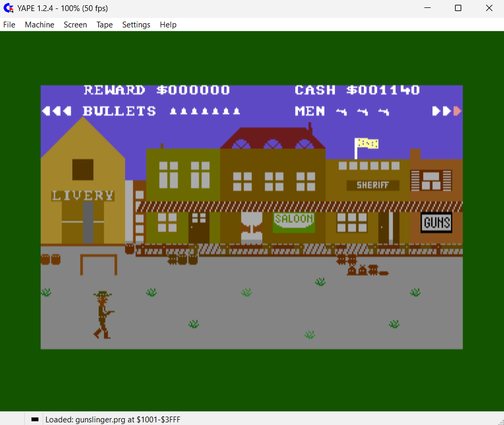
Task: Minimize the YAPE window
Action: (x=428, y=8)
